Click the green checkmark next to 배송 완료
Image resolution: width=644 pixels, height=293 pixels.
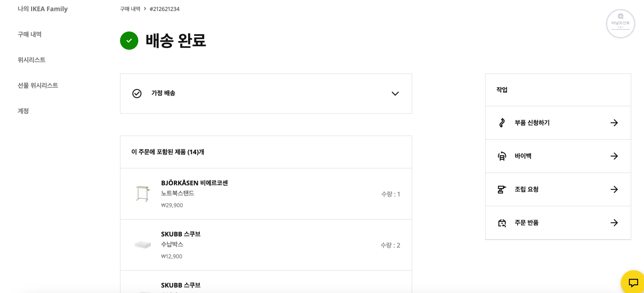coord(128,41)
